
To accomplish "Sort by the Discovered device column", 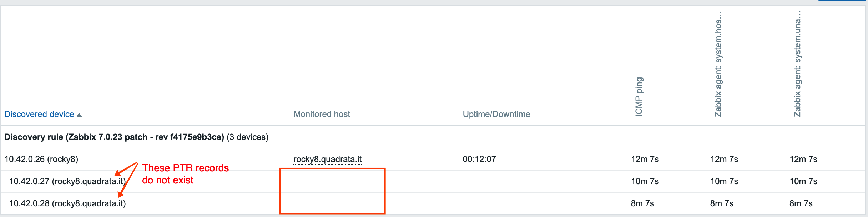I will point(39,114).
